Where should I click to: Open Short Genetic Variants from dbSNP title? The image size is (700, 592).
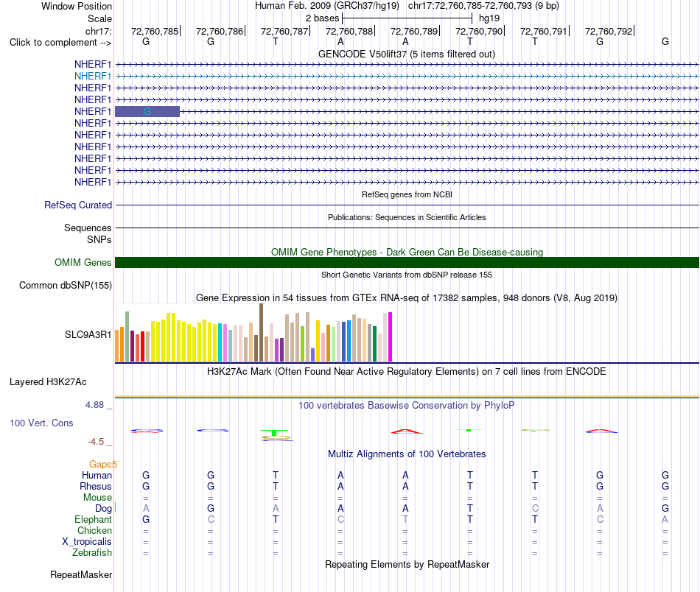coord(407,275)
